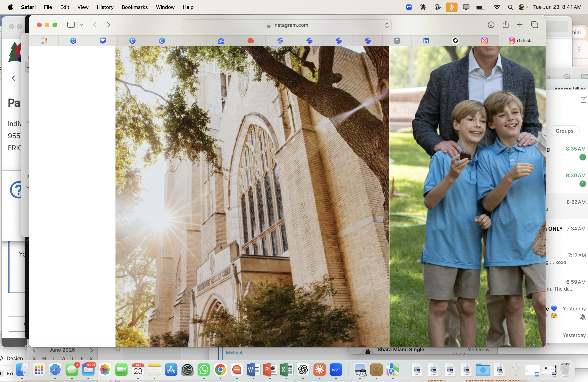
Task: Go to previous month in calendar
Action: click(34, 350)
